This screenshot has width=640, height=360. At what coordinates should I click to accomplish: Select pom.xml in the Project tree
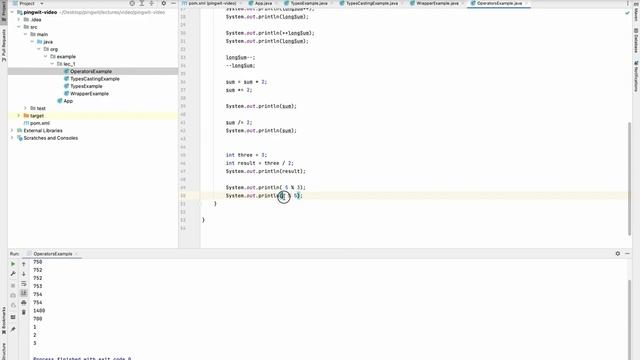tap(40, 123)
